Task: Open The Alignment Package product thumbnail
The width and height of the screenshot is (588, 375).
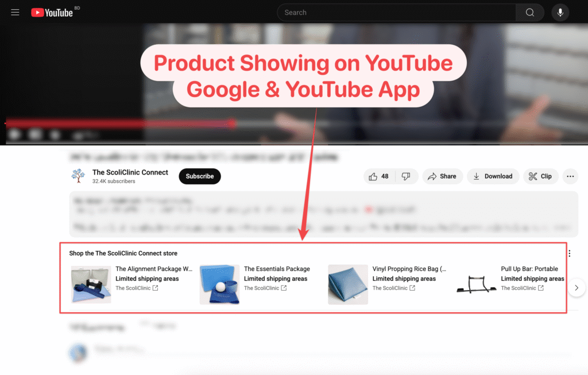Action: pos(91,284)
